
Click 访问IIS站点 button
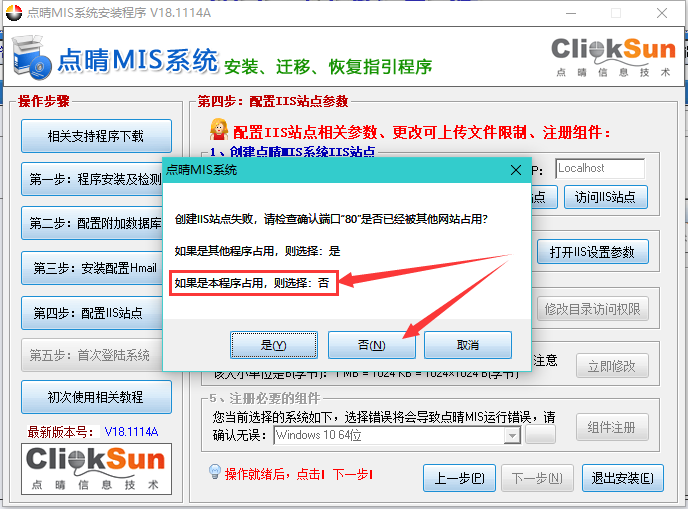[606, 197]
